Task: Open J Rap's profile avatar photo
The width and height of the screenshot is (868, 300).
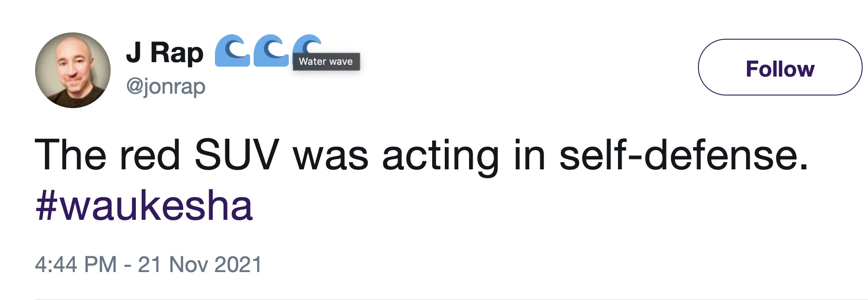Action: click(73, 70)
